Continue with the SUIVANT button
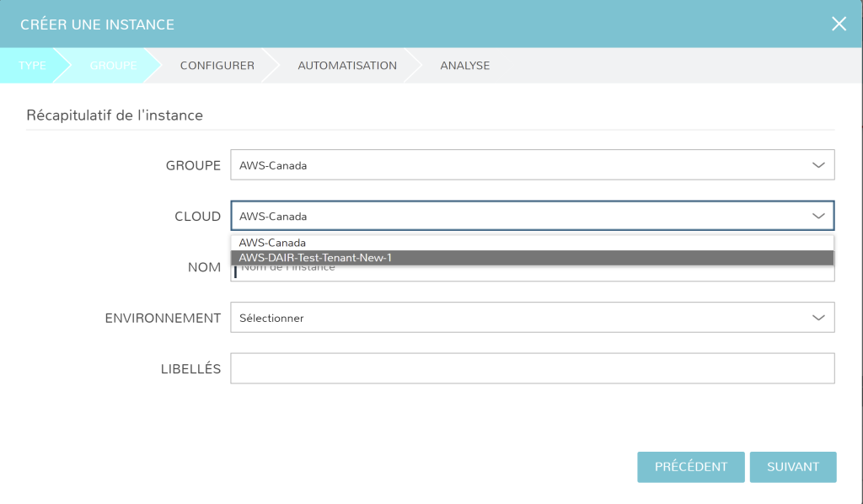The height and width of the screenshot is (504, 863). [792, 467]
